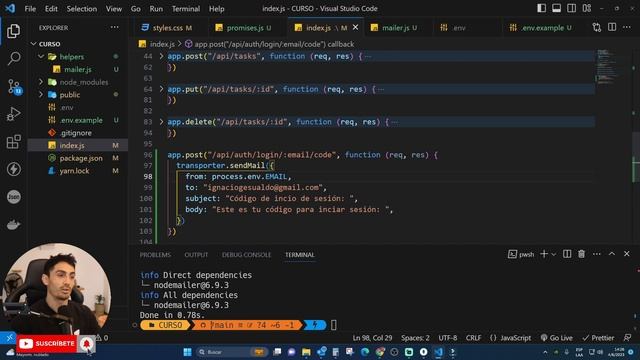Expand the node_modules folder
640x360 pixels.
[41, 82]
